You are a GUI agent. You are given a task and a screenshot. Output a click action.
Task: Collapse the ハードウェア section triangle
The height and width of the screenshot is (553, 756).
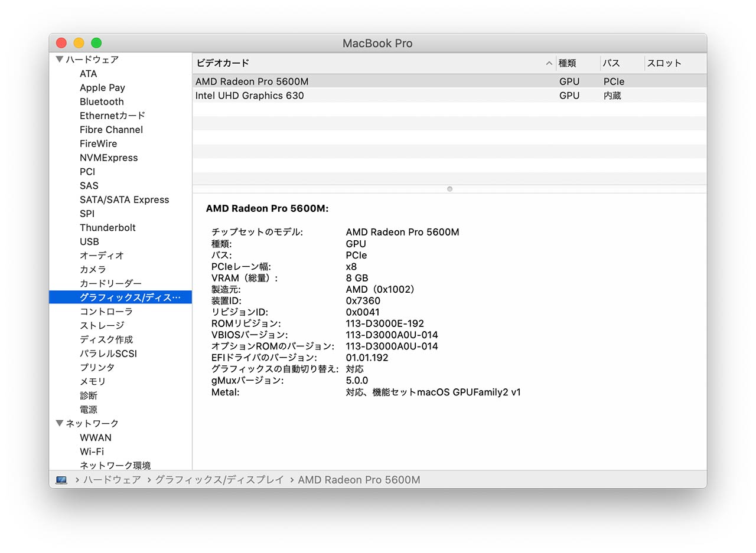pos(59,59)
